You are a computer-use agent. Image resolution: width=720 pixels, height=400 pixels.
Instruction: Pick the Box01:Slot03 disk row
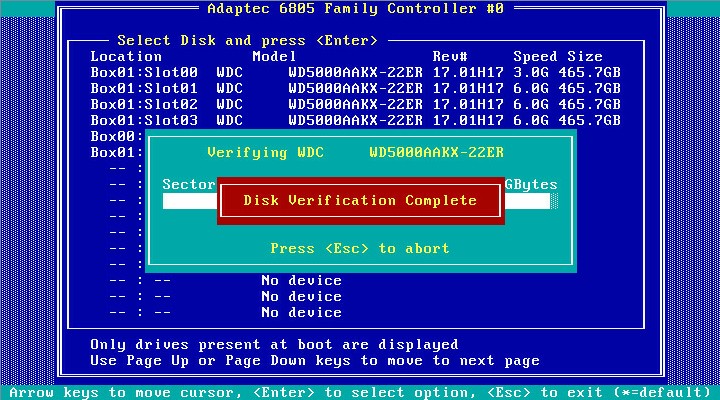[356, 121]
